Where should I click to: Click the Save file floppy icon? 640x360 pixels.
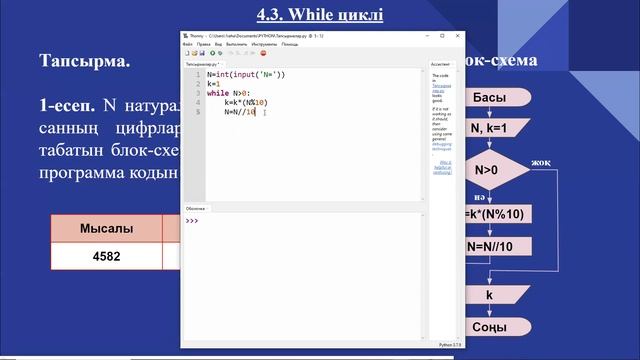pos(202,53)
